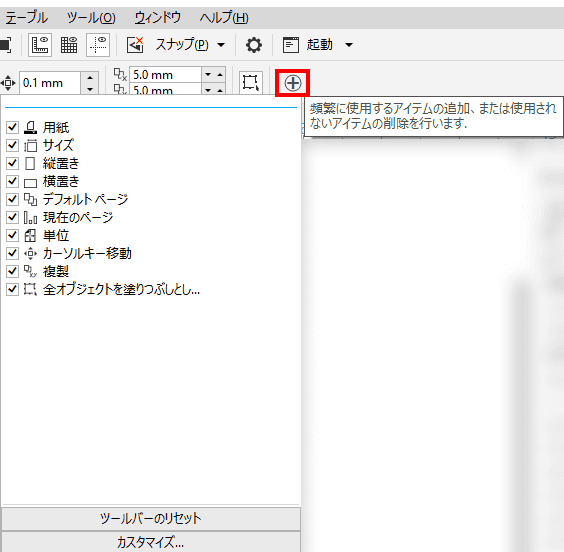This screenshot has height=552, width=564.
Task: Click the icon next to デフォルト ページ
Action: coord(31,199)
